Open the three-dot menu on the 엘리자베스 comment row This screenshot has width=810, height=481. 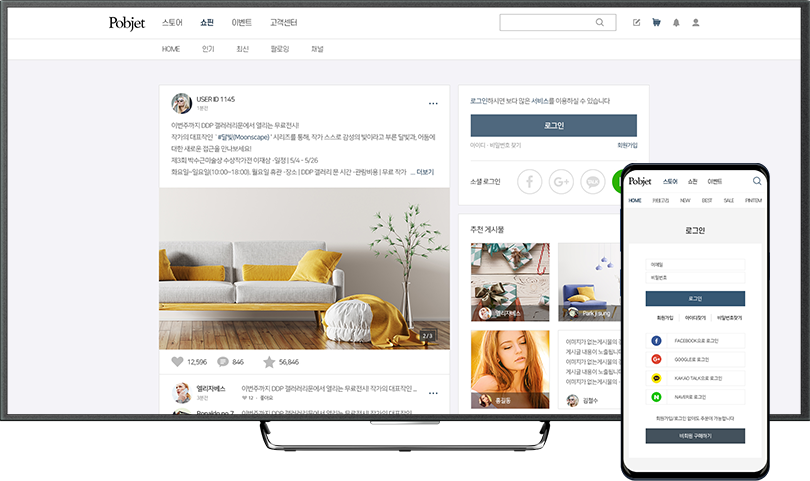pyautogui.click(x=433, y=393)
